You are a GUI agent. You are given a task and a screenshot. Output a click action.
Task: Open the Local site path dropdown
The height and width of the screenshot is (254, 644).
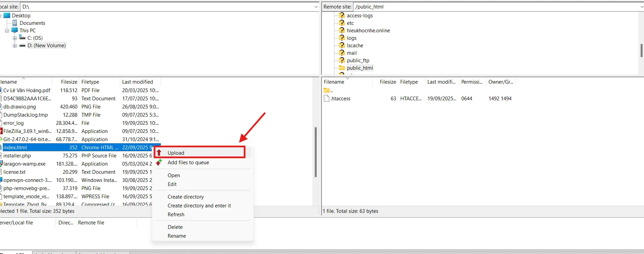tap(316, 7)
